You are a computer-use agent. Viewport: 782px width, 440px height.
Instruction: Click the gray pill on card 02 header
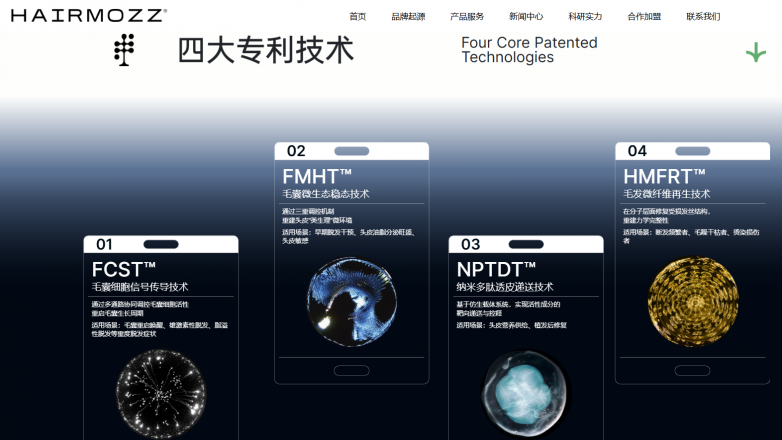pyautogui.click(x=352, y=151)
